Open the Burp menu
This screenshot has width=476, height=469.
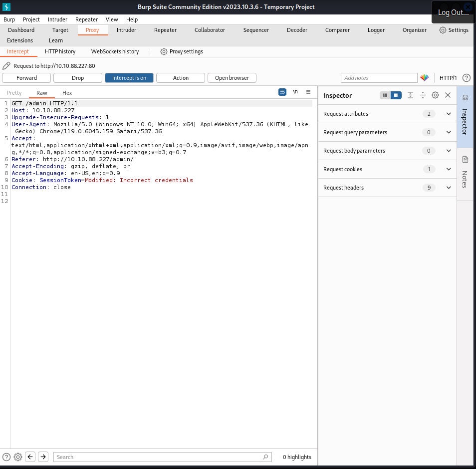point(9,19)
